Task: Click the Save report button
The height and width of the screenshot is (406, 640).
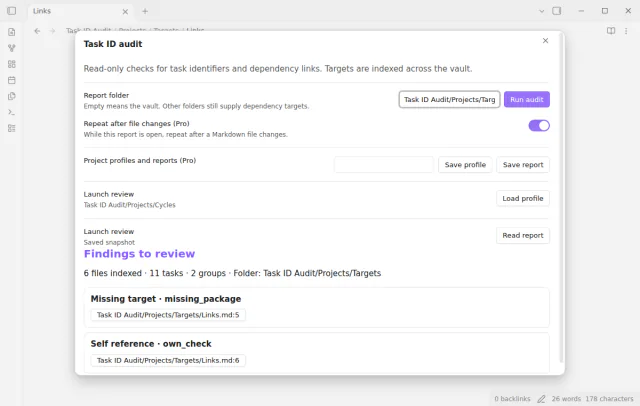Action: coord(523,165)
